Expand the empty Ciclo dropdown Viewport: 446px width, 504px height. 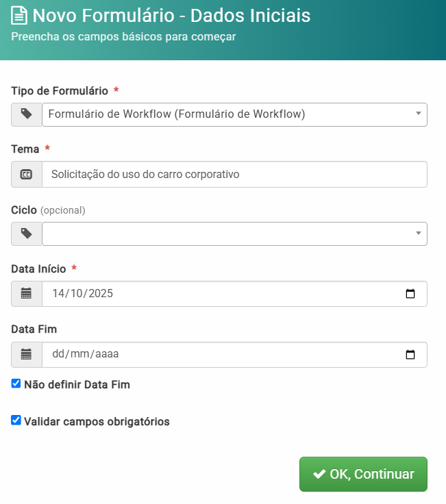[x=234, y=234]
